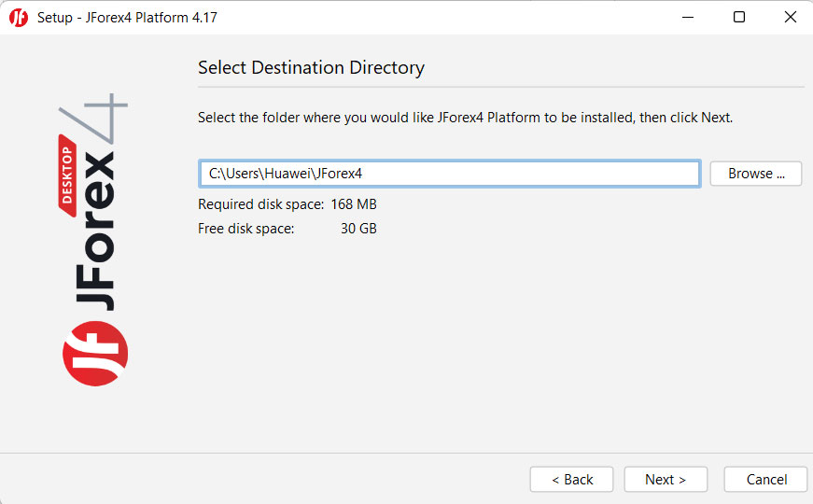The image size is (813, 504).
Task: Click the 168 MB value
Action: [x=354, y=204]
